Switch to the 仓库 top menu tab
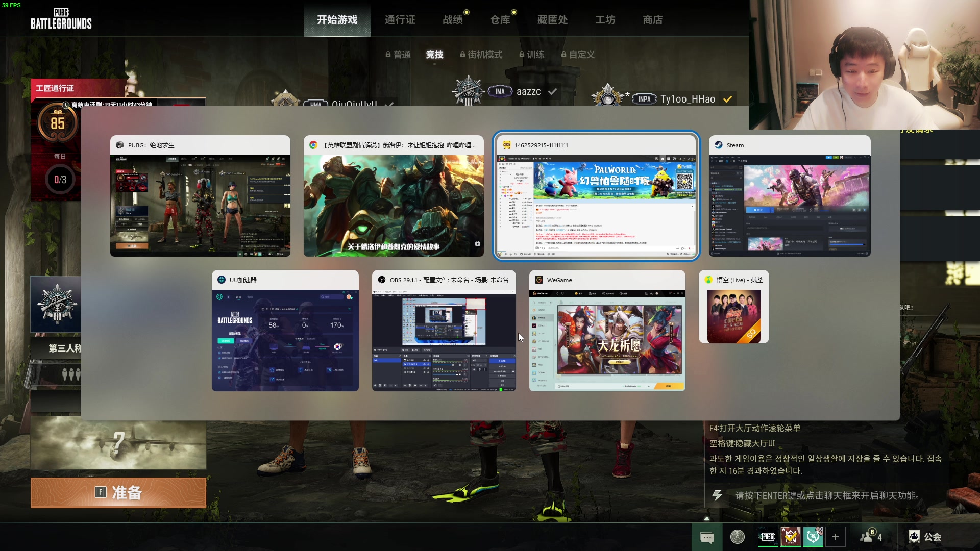 click(x=500, y=20)
